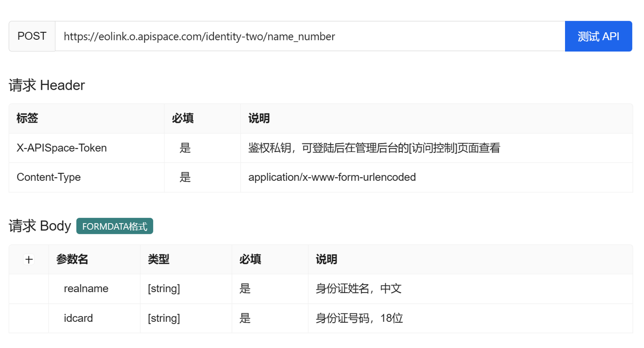Select the idcard parameter row

[x=78, y=318]
